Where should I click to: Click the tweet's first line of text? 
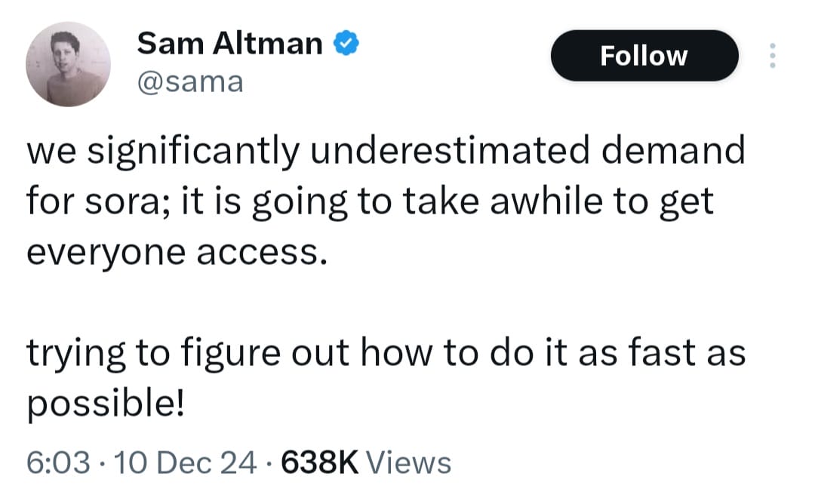click(x=385, y=151)
